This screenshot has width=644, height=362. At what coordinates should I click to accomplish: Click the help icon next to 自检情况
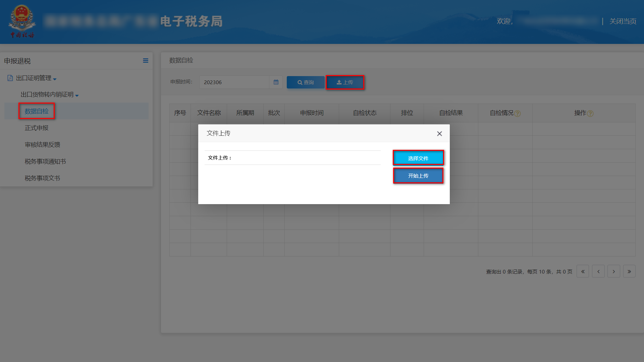pyautogui.click(x=518, y=114)
